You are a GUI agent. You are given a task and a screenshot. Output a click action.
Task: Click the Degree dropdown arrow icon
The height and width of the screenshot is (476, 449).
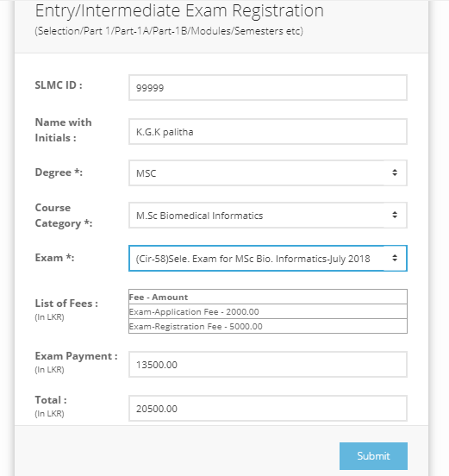click(x=395, y=172)
